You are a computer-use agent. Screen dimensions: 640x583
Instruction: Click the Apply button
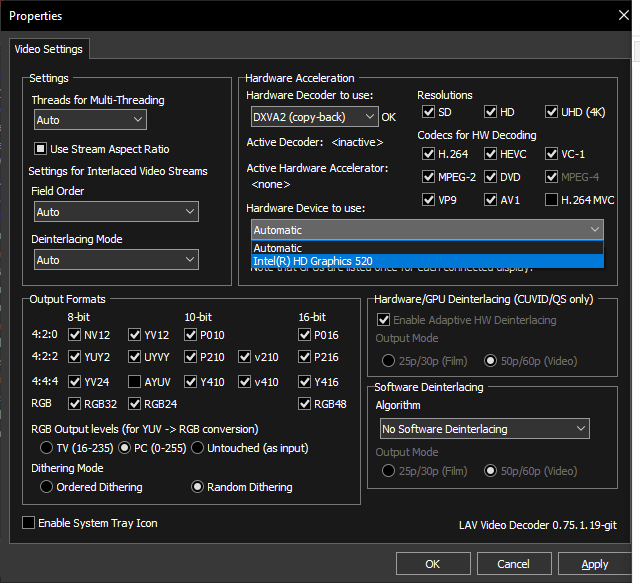[x=595, y=564]
